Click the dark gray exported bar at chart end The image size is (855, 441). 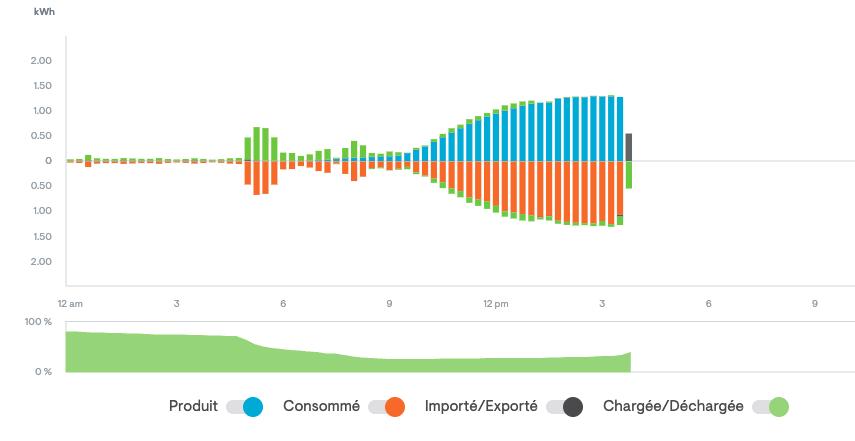(x=629, y=147)
